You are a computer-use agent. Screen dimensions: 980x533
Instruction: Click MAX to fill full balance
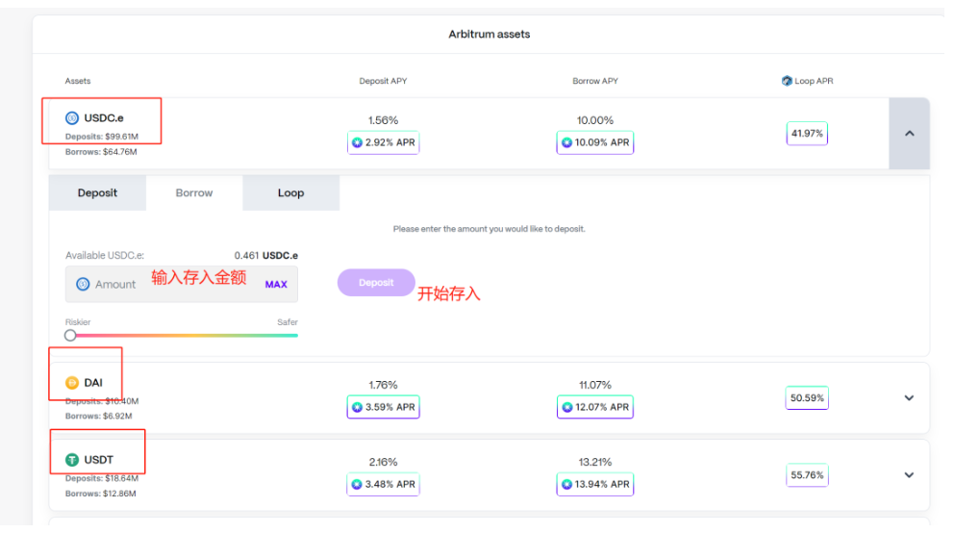tap(276, 285)
